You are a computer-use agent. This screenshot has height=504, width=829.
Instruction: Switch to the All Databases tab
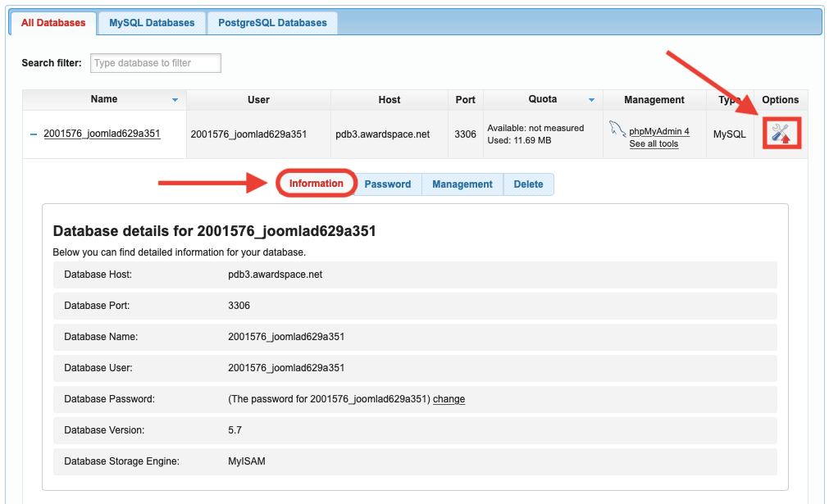pyautogui.click(x=53, y=23)
